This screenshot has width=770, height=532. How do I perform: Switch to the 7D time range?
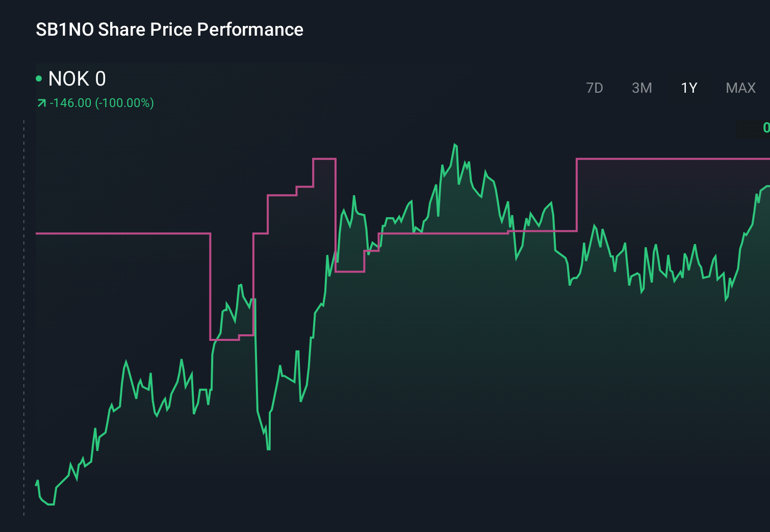click(595, 88)
